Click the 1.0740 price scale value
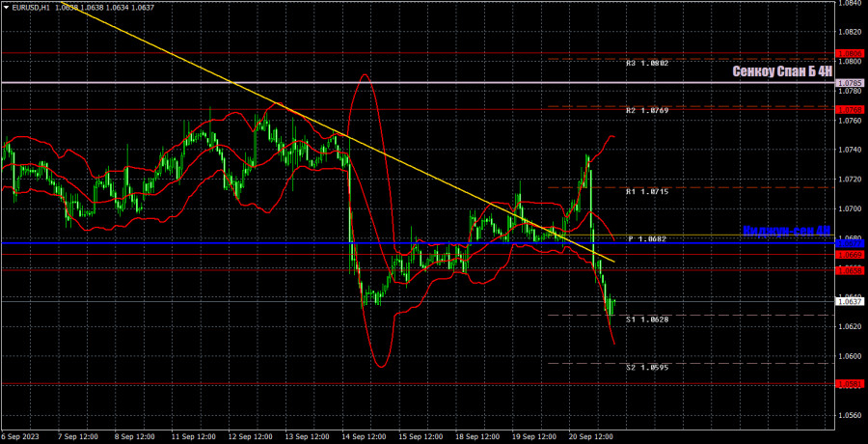868x444 pixels. pos(850,150)
